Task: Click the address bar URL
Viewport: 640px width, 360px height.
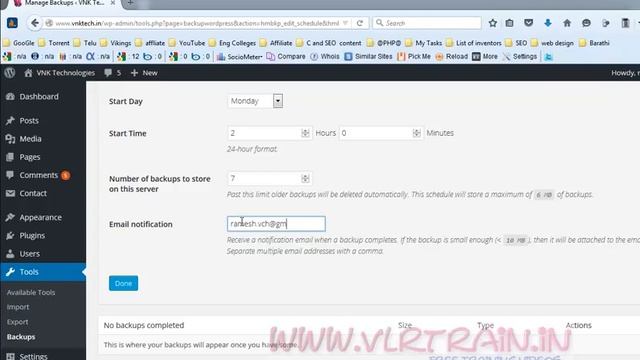Action: click(x=197, y=23)
